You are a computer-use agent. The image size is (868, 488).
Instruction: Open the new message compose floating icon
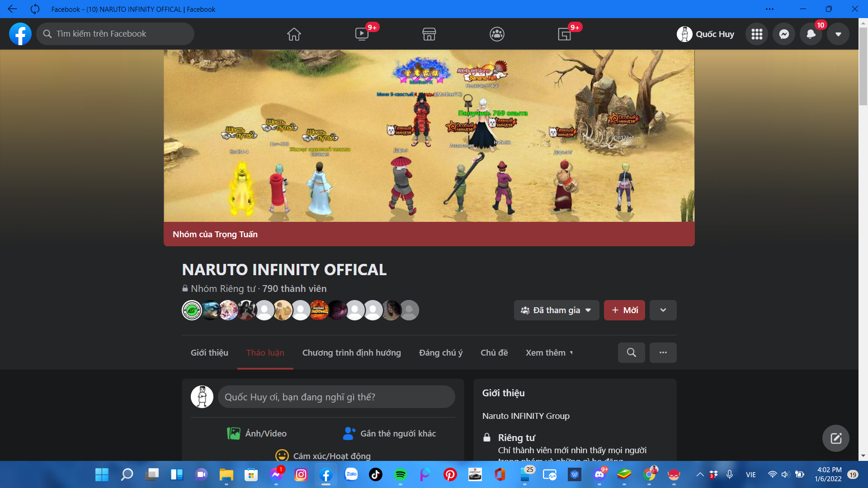(x=836, y=438)
